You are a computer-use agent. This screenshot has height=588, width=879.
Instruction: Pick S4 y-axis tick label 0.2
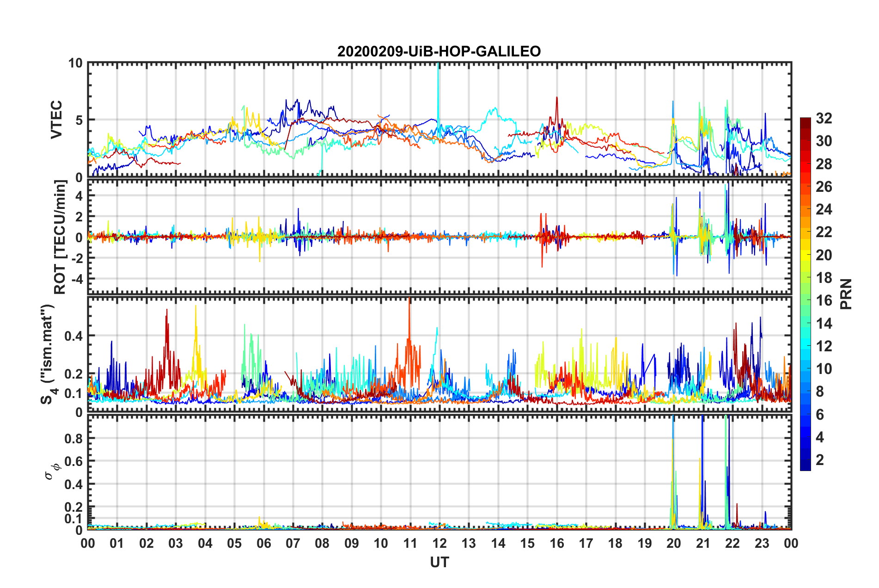pos(73,374)
